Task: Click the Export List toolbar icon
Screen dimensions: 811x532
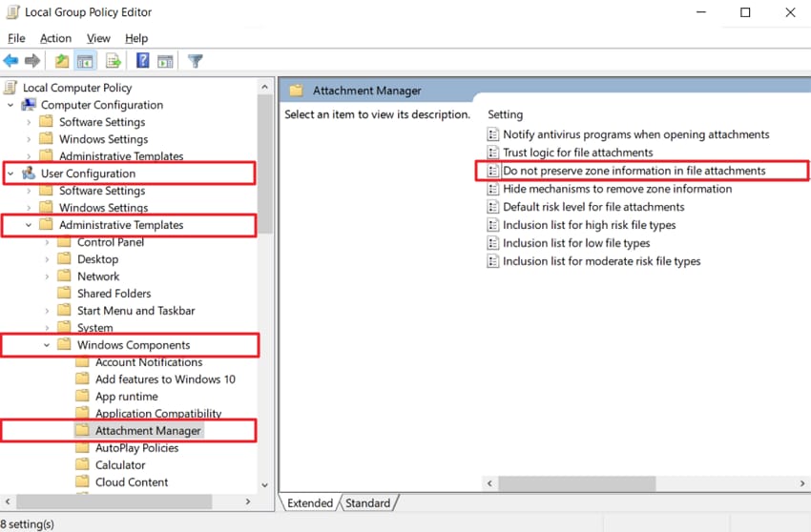Action: tap(114, 61)
